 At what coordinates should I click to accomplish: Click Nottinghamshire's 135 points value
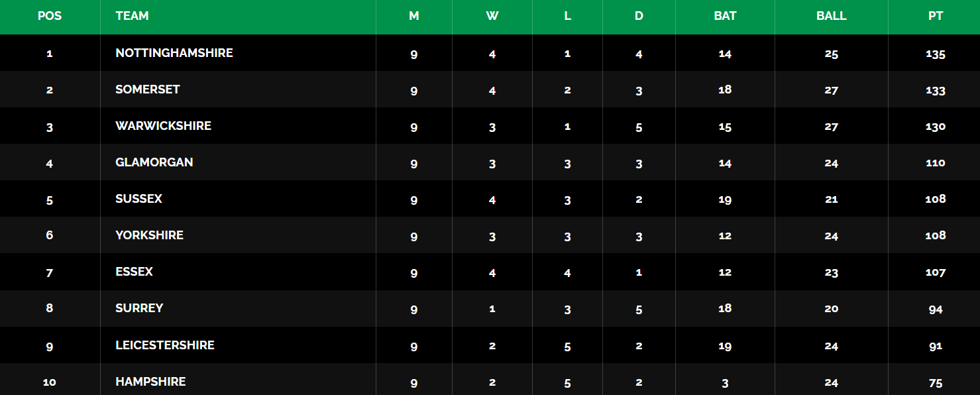935,54
